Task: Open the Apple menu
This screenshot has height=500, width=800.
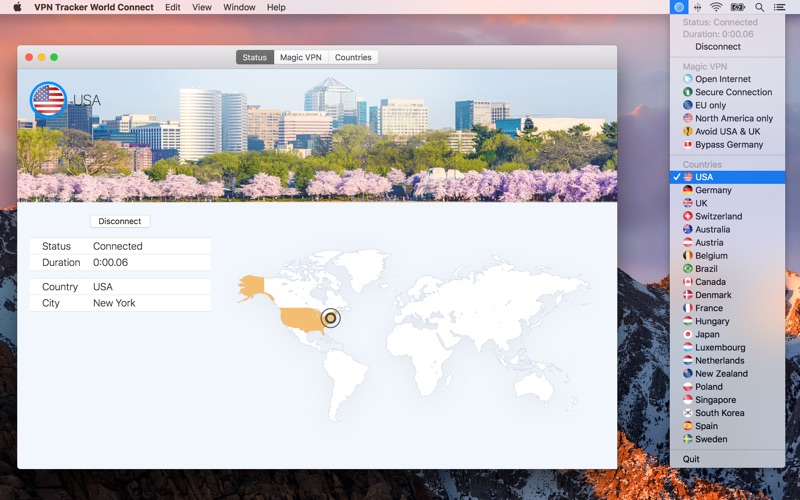Action: click(x=17, y=7)
